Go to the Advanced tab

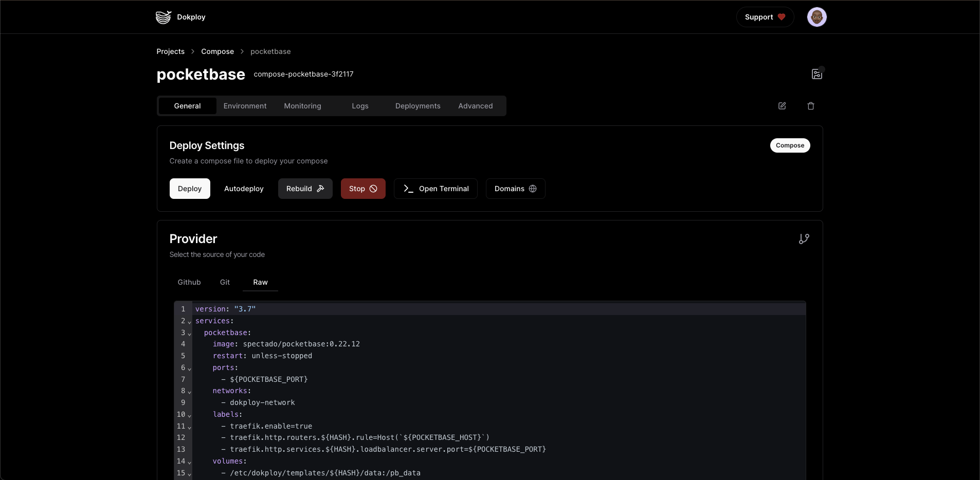[476, 106]
